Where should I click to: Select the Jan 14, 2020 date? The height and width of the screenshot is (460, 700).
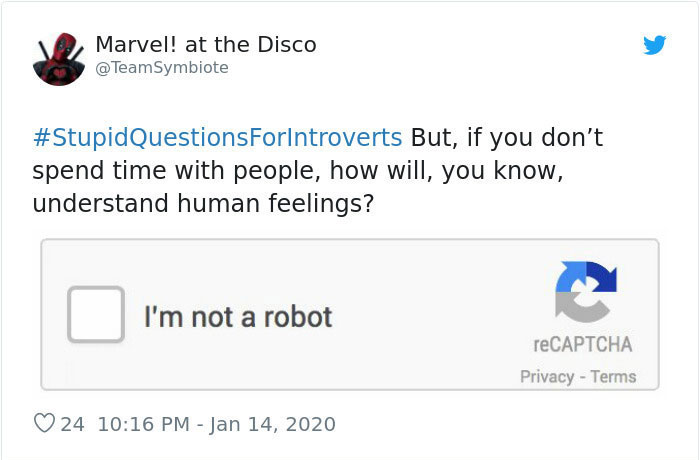click(276, 424)
